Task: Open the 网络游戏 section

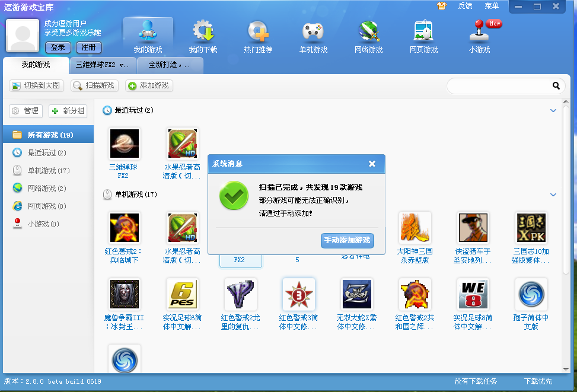Action: click(x=368, y=36)
